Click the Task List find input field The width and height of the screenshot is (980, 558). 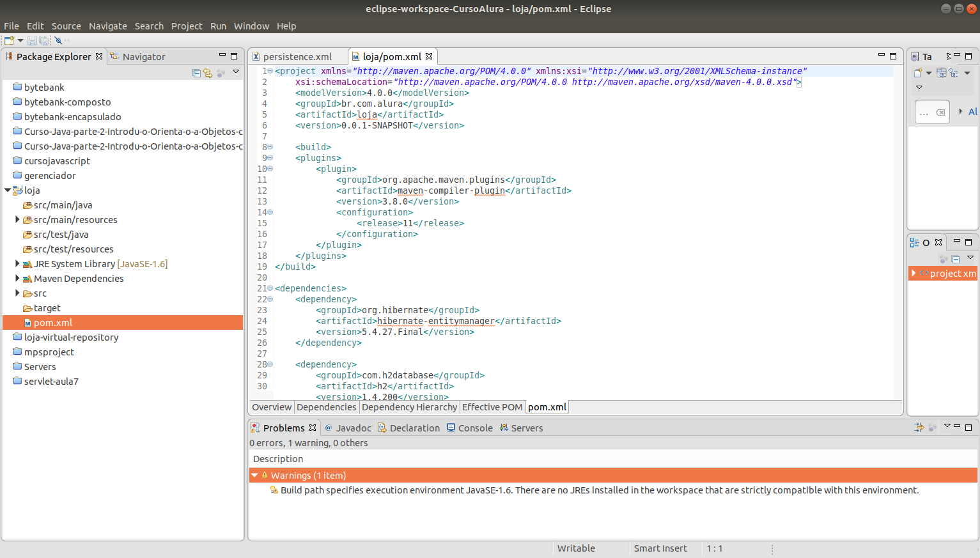tap(932, 112)
